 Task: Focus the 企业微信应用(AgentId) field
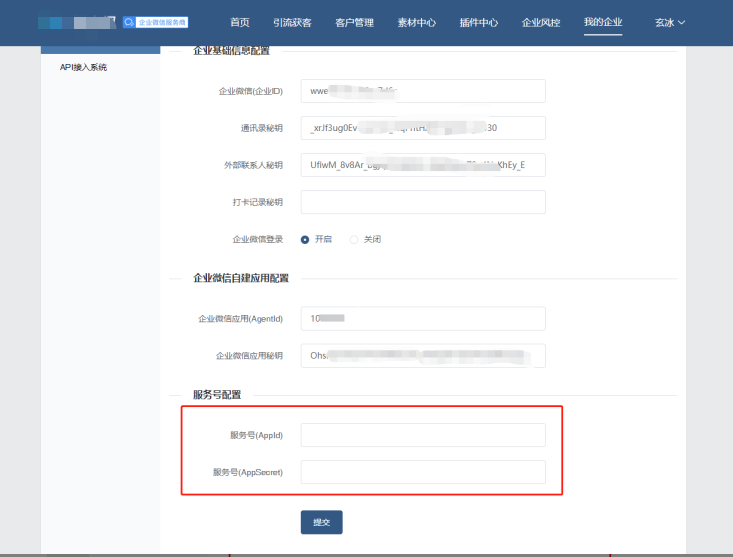tap(423, 318)
